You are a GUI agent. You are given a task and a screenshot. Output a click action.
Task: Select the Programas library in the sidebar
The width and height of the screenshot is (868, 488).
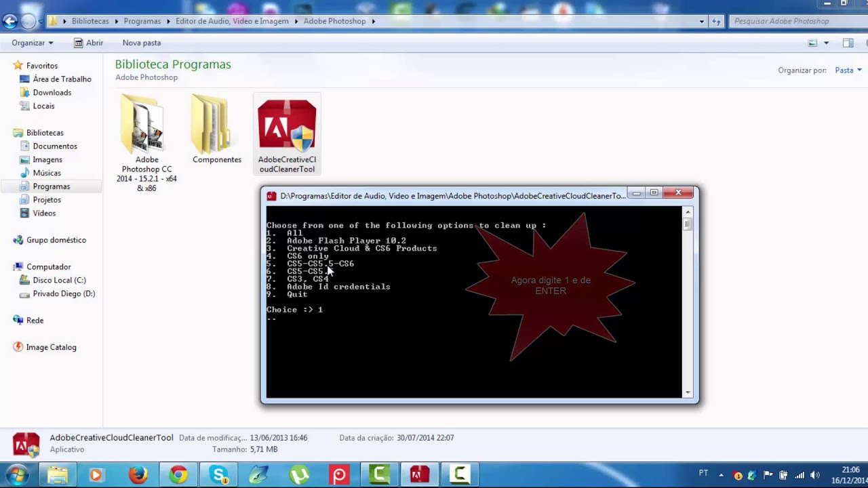point(51,186)
